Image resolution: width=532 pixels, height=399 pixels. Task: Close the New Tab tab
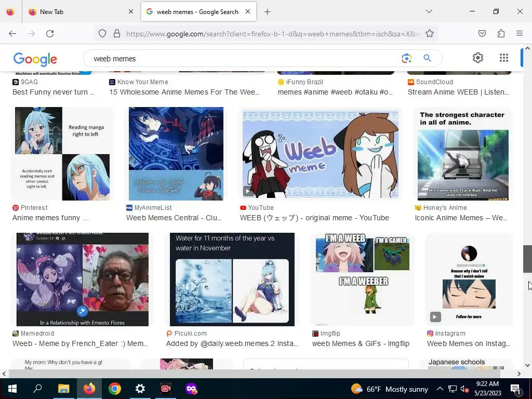pos(131,11)
